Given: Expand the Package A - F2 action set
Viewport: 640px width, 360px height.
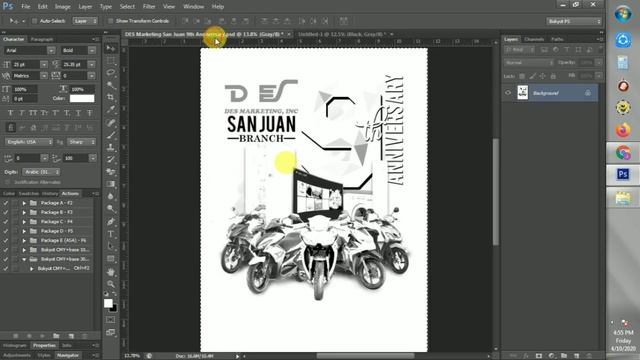Looking at the screenshot, I should 24,203.
